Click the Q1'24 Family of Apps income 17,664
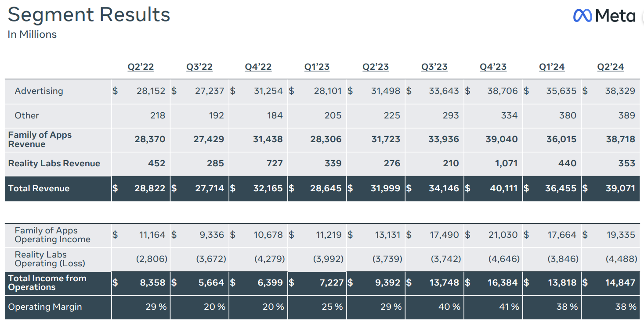 pyautogui.click(x=561, y=235)
